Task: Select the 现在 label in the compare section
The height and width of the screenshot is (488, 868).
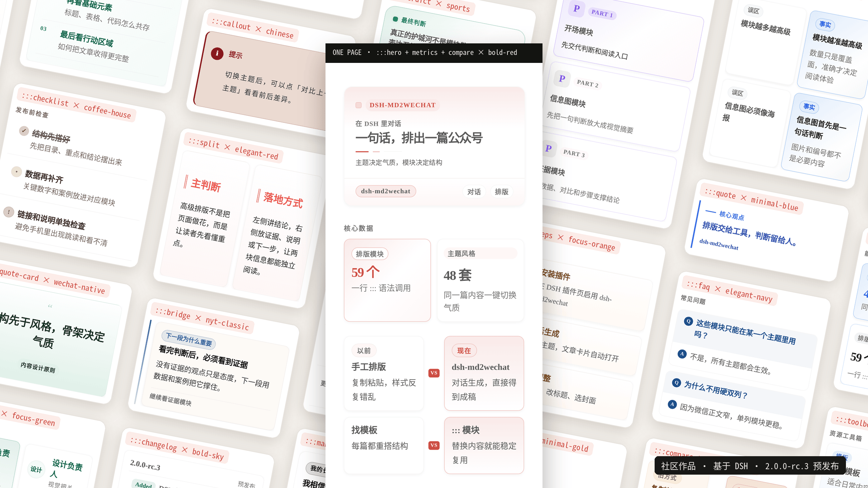Action: pos(464,351)
